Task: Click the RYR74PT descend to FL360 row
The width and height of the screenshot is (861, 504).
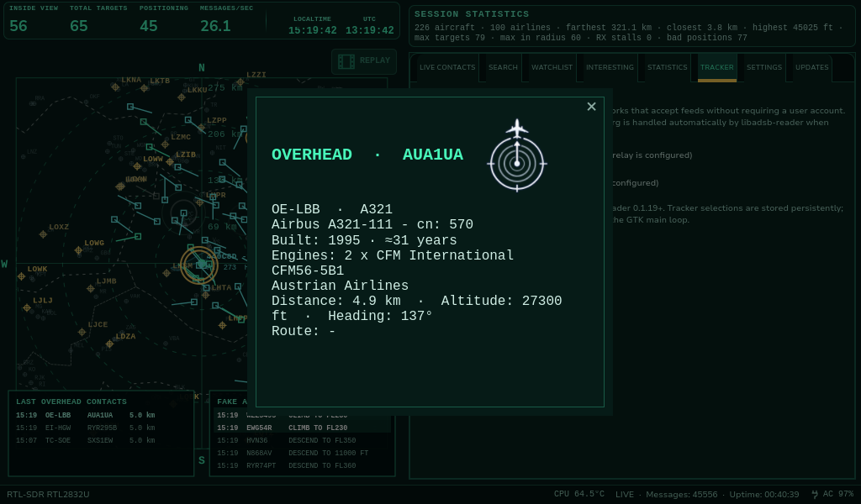Action: click(303, 465)
